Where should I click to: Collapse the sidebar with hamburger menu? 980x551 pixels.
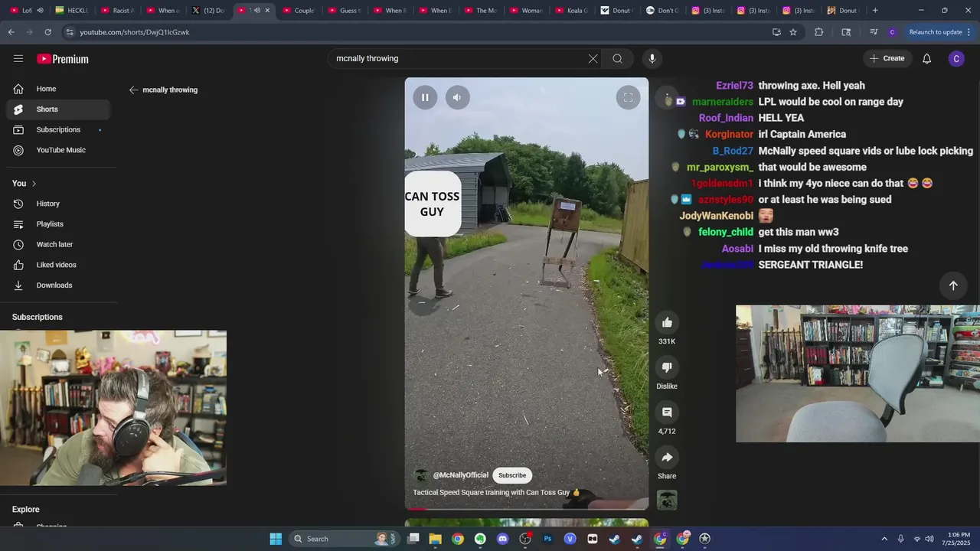18,58
